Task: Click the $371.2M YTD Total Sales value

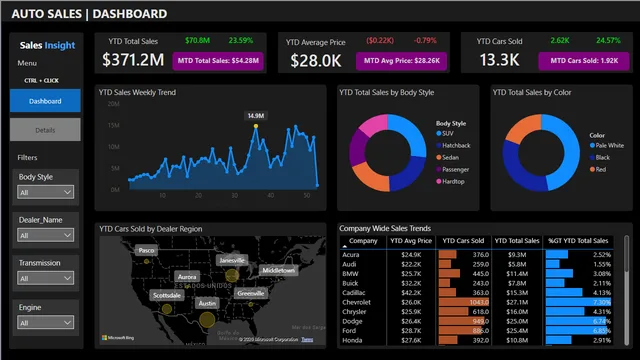Action: click(x=133, y=60)
